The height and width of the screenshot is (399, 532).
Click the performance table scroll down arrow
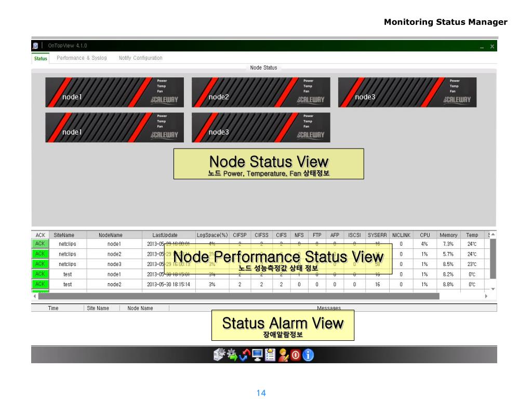493,289
